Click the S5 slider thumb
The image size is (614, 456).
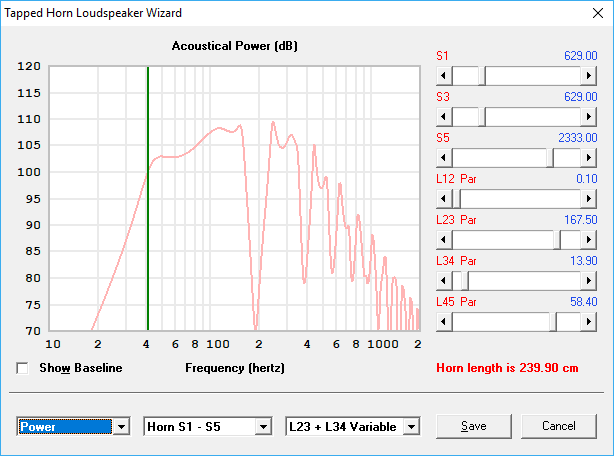[x=550, y=158]
